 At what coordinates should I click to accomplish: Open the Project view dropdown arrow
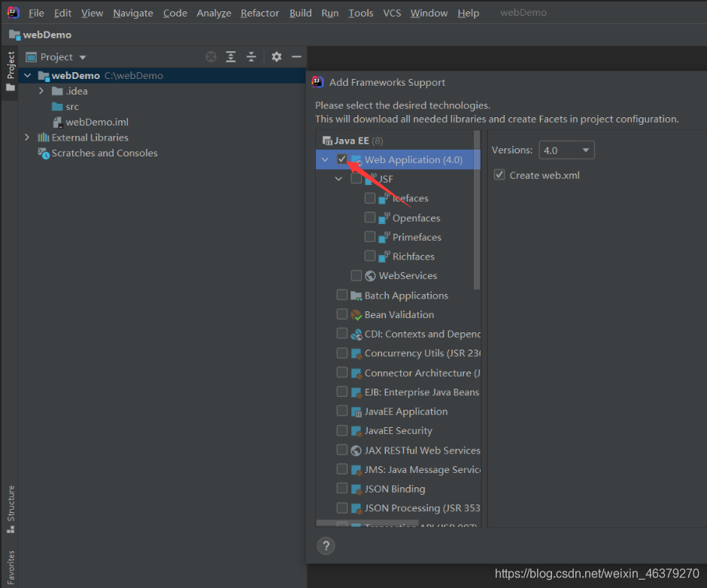pyautogui.click(x=83, y=57)
